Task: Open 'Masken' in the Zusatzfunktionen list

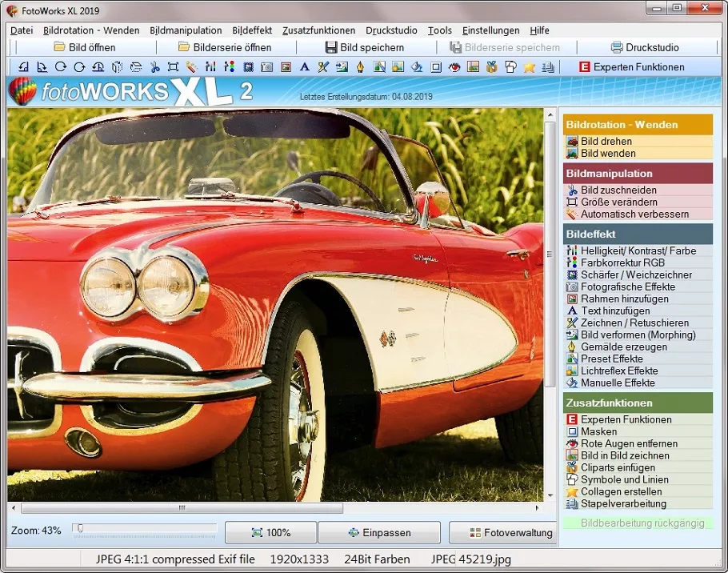Action: click(x=598, y=431)
